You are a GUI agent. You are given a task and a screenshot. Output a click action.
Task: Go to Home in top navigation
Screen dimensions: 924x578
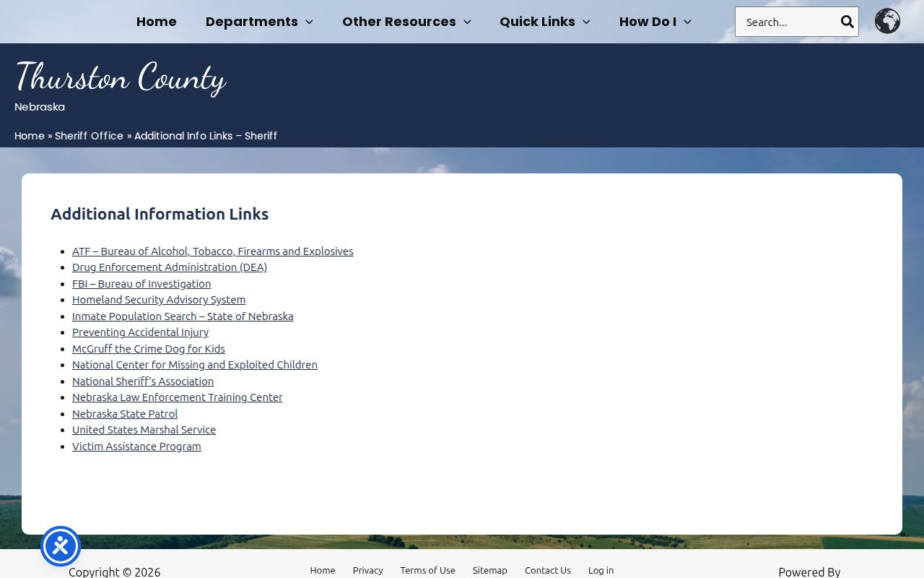click(x=157, y=22)
